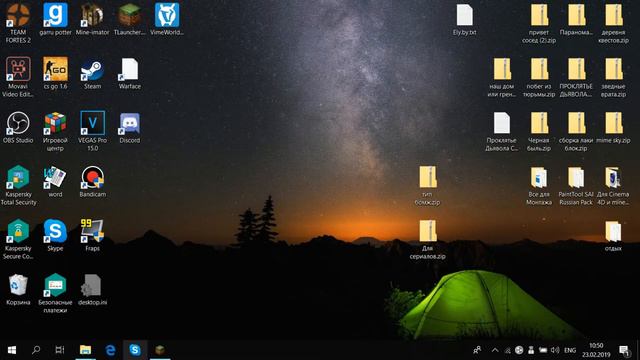Open the cs go 1.6 shortcut
The height and width of the screenshot is (360, 640).
[x=55, y=69]
